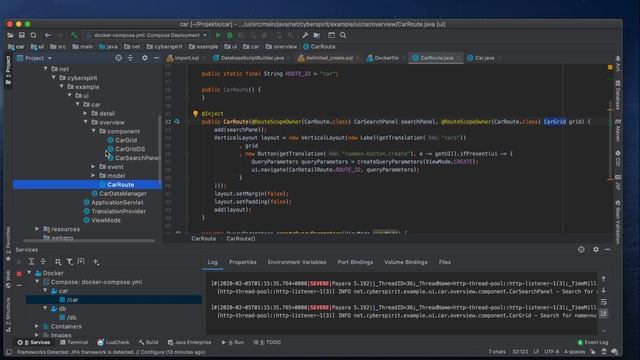The width and height of the screenshot is (640, 360).
Task: Open LuaCheck tool window button
Action: coord(113,342)
